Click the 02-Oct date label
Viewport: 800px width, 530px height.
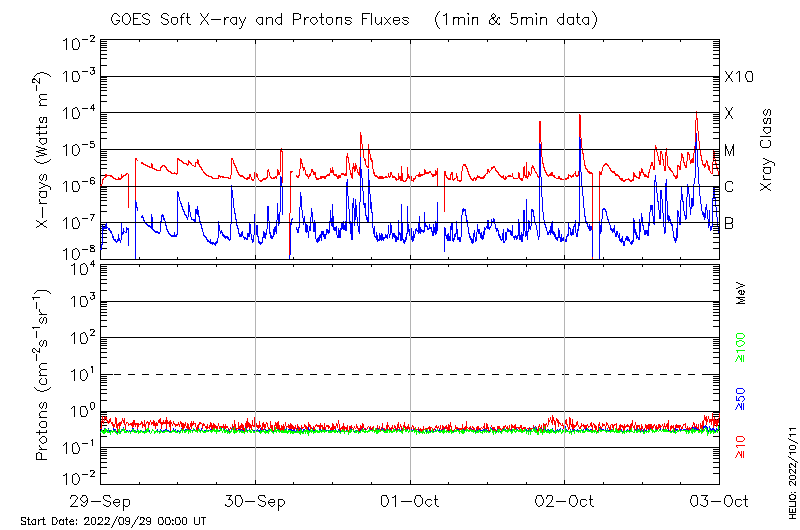(565, 502)
